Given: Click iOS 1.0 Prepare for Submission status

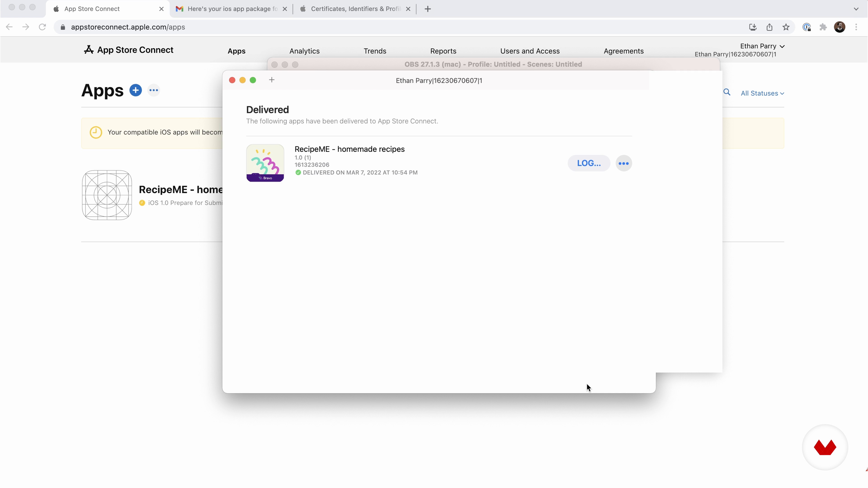Looking at the screenshot, I should (x=185, y=203).
